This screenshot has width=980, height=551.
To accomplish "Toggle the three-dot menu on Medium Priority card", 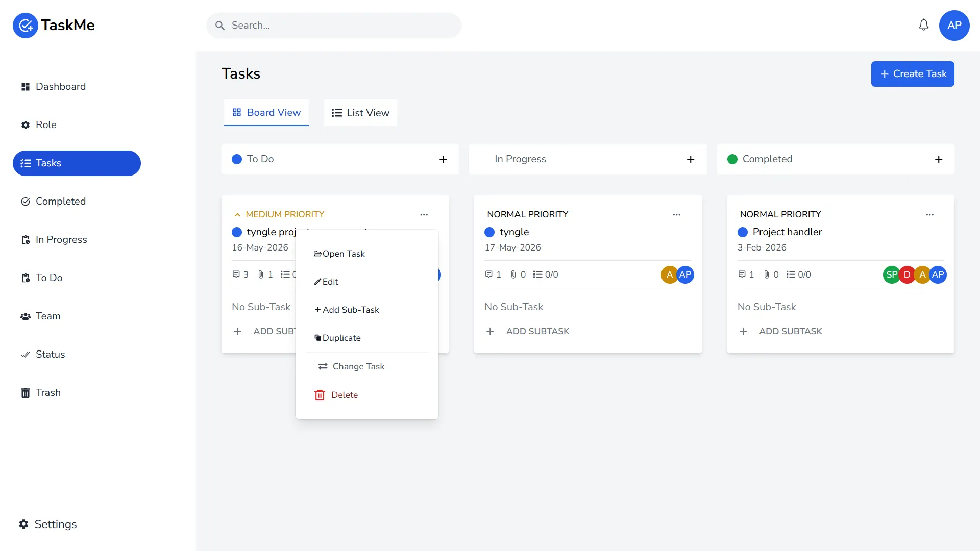I will coord(424,215).
